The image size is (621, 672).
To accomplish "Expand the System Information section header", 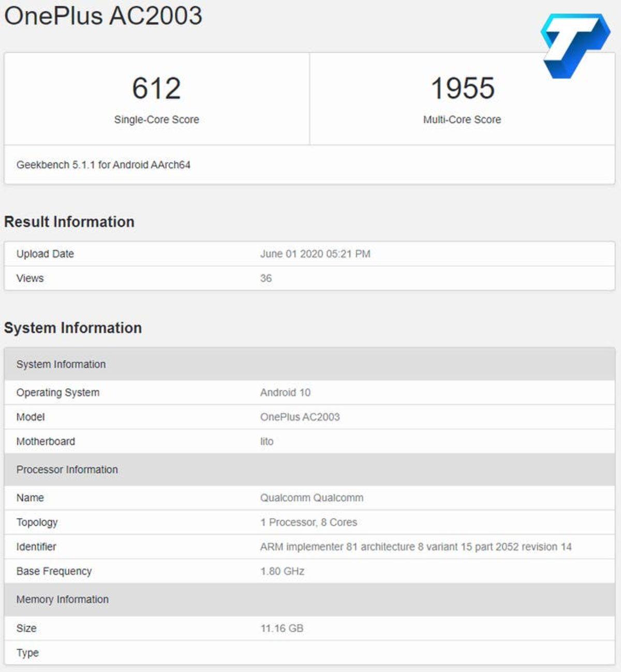I will [73, 328].
